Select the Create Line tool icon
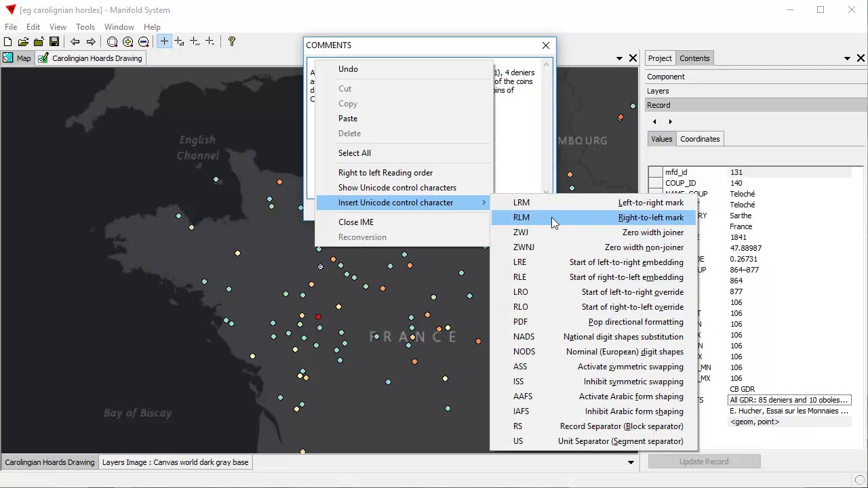The width and height of the screenshot is (868, 488). (x=195, y=42)
